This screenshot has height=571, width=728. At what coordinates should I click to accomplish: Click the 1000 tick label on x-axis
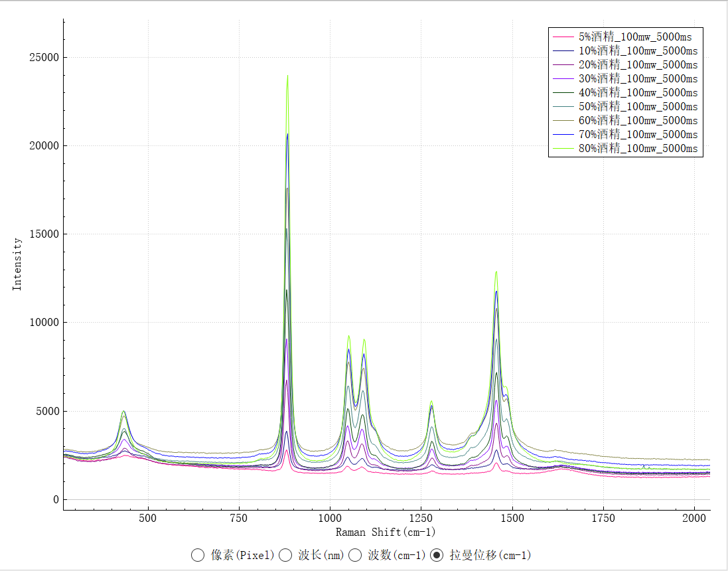pyautogui.click(x=330, y=518)
